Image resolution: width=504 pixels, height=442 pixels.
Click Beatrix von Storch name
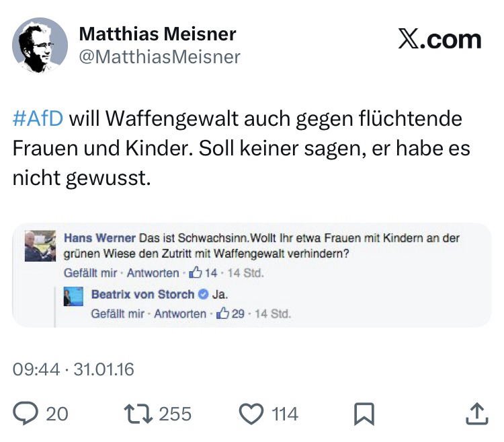coord(142,295)
